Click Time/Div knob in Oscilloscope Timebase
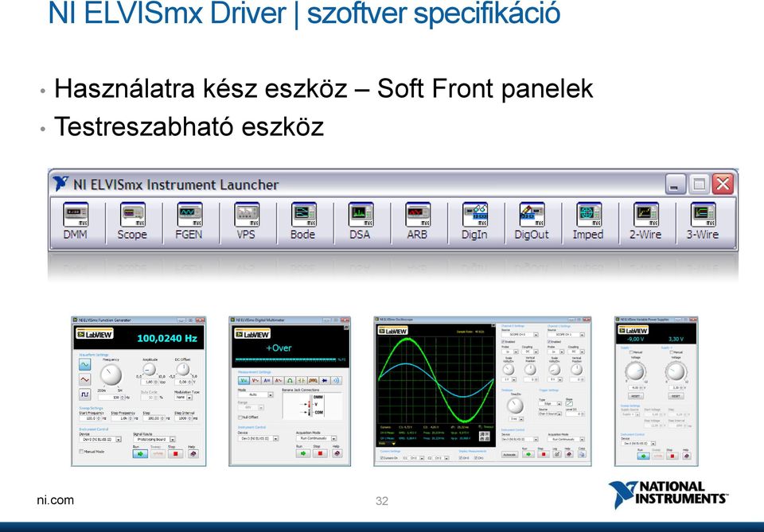Viewport: 764px width, 532px height. point(515,406)
